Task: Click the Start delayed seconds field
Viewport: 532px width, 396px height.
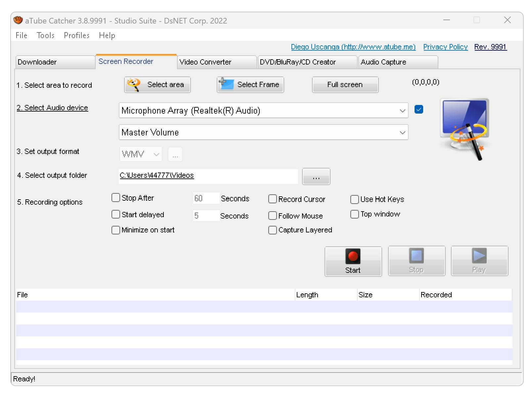Action: [x=206, y=216]
